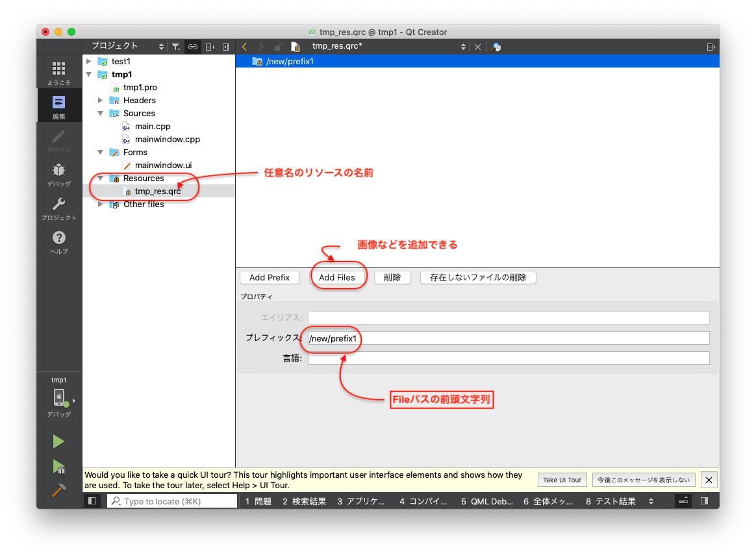Viewport: 756px width, 557px height.
Task: Collapse the Forms folder
Action: click(100, 153)
